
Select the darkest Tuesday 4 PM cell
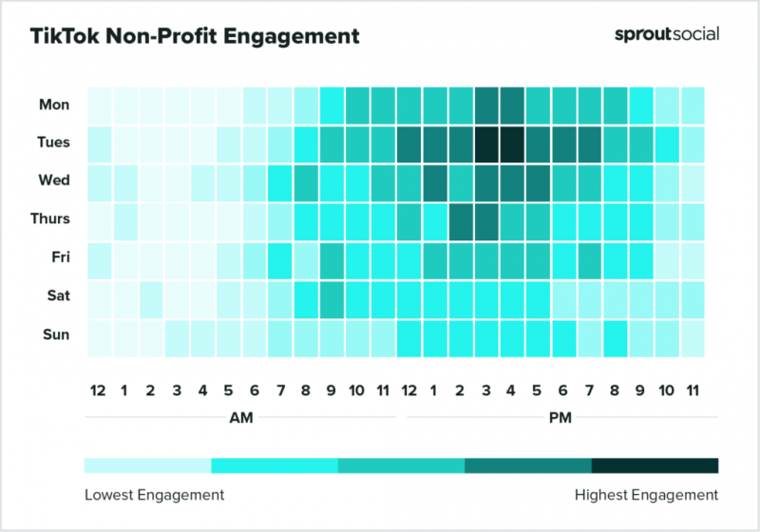tap(512, 144)
